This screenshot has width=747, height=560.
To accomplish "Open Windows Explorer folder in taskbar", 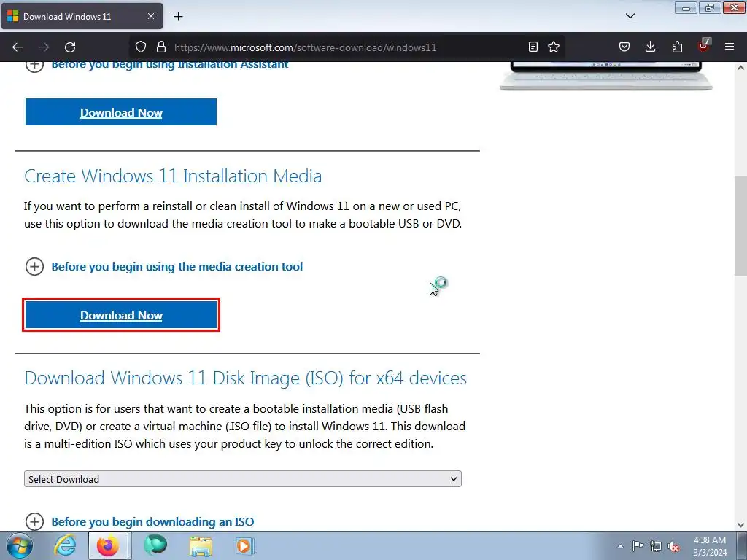I will pos(201,545).
